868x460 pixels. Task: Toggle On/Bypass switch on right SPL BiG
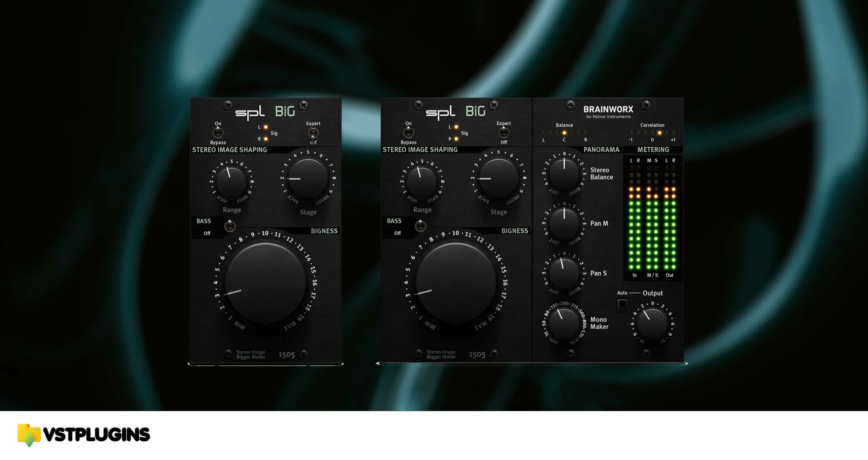408,133
